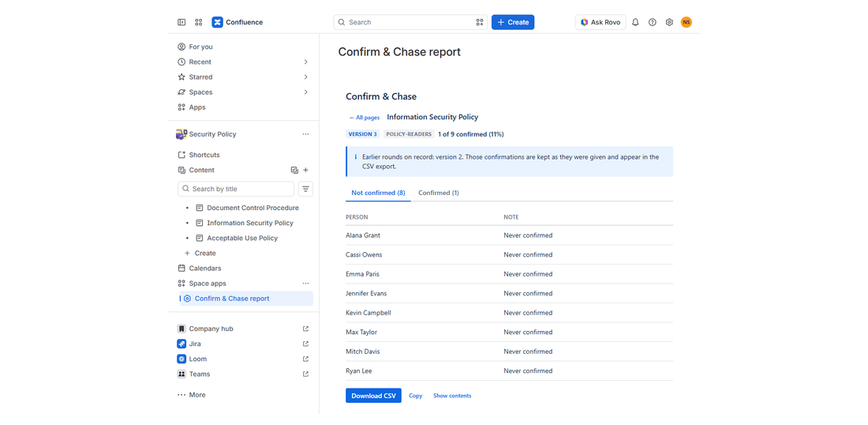Go back via All pages link

pyautogui.click(x=365, y=118)
